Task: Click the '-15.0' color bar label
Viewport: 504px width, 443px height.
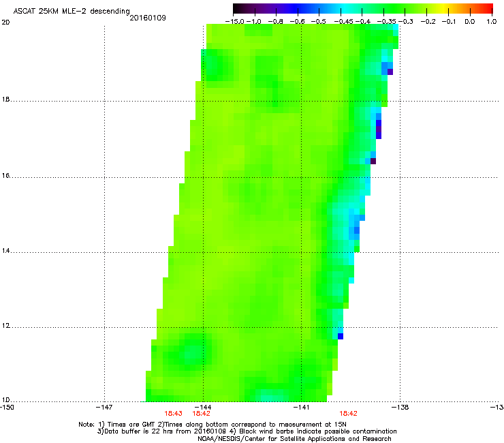Action: tap(235, 22)
